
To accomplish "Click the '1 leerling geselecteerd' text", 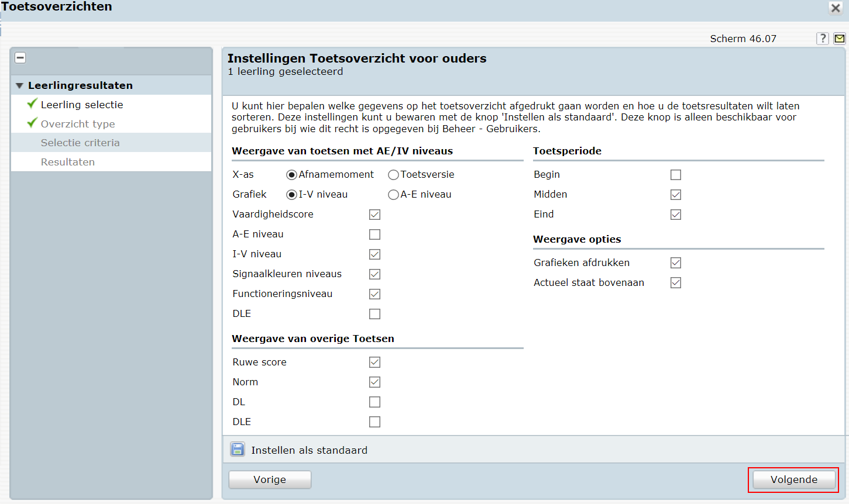I will (x=286, y=72).
